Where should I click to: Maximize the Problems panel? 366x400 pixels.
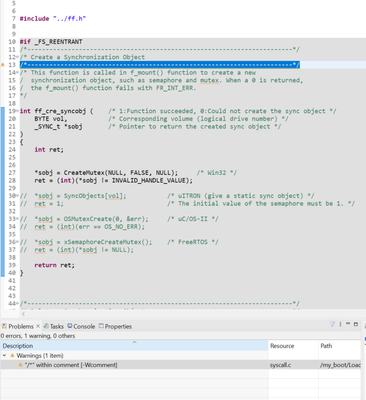(x=356, y=324)
